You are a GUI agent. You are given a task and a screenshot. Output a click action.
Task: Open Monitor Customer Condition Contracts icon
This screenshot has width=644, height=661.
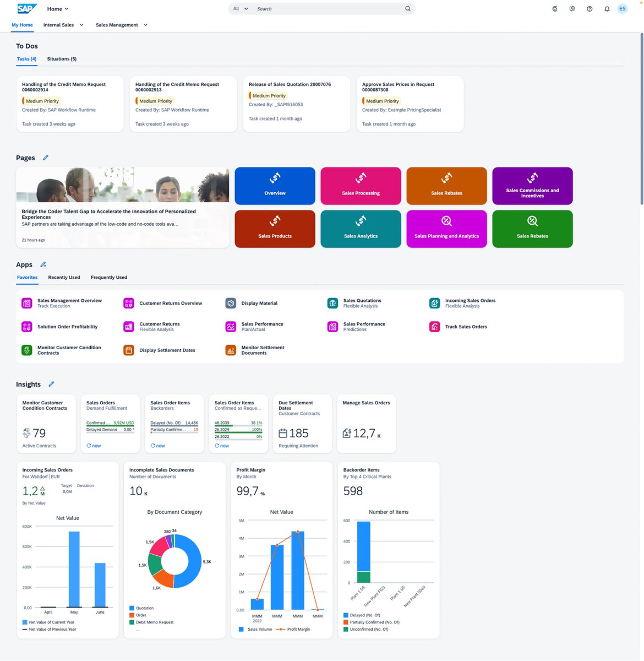click(26, 350)
